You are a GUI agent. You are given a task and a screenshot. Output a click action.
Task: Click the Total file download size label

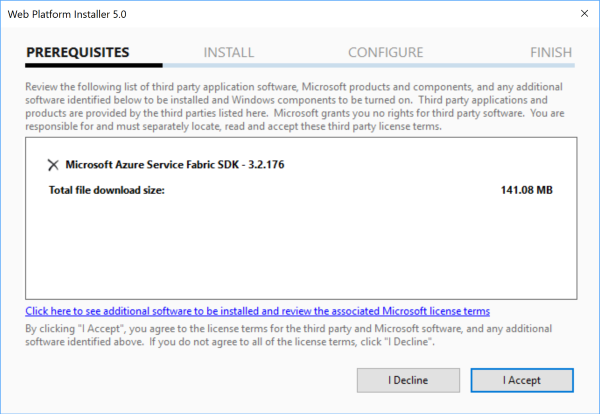click(106, 188)
